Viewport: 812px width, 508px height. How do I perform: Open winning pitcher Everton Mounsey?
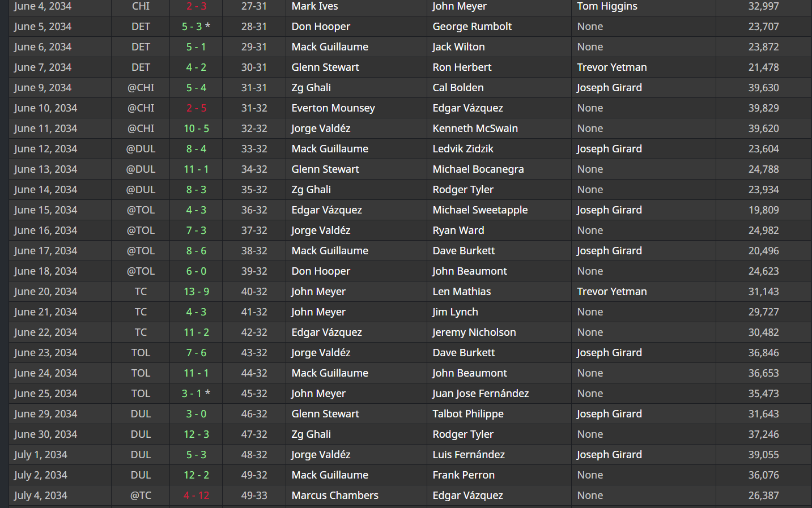pos(333,108)
